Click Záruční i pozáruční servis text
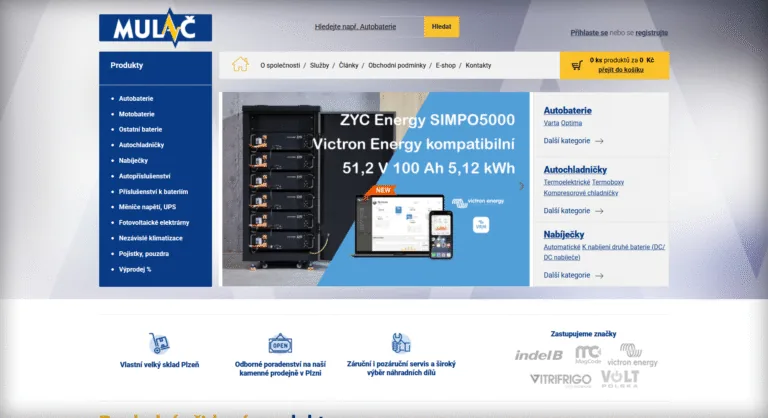Screen dimensions: 768x418 (x=401, y=369)
